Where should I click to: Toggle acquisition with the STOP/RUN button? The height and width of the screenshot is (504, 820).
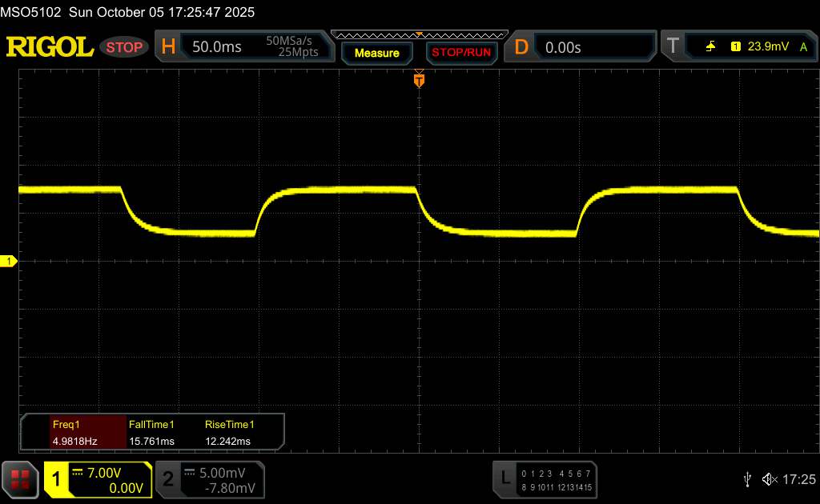click(x=460, y=53)
